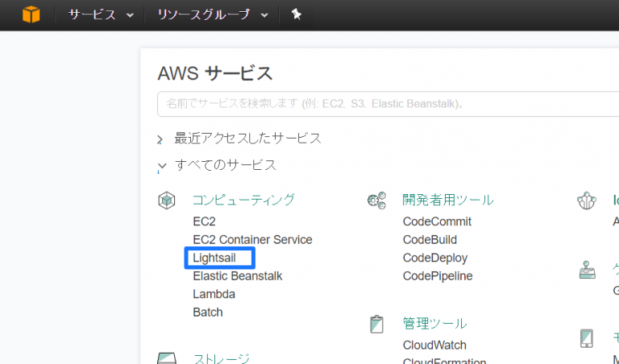Go to Elastic Beanstalk
This screenshot has width=619, height=364.
238,276
